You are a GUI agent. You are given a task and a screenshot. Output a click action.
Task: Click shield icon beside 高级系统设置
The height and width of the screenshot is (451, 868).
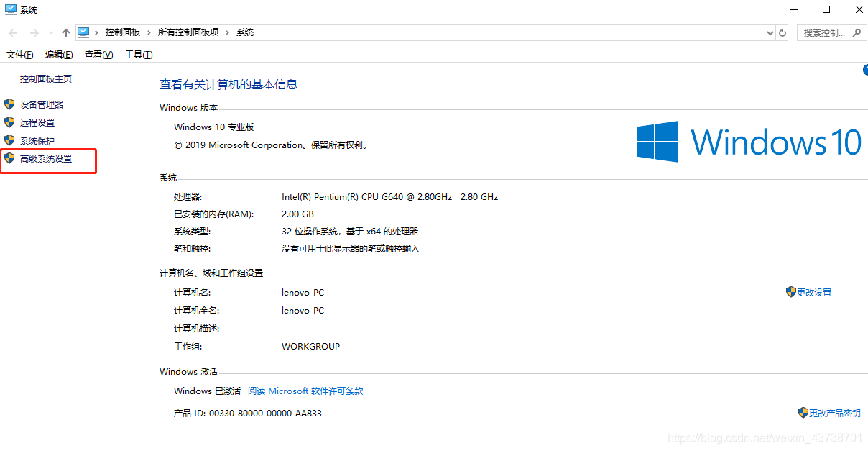(9, 158)
